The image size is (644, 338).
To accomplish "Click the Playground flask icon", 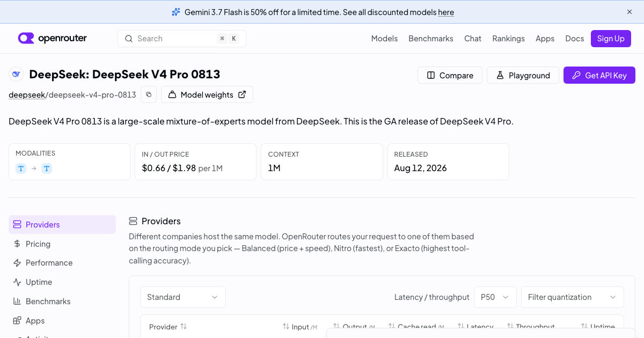I will pos(500,75).
